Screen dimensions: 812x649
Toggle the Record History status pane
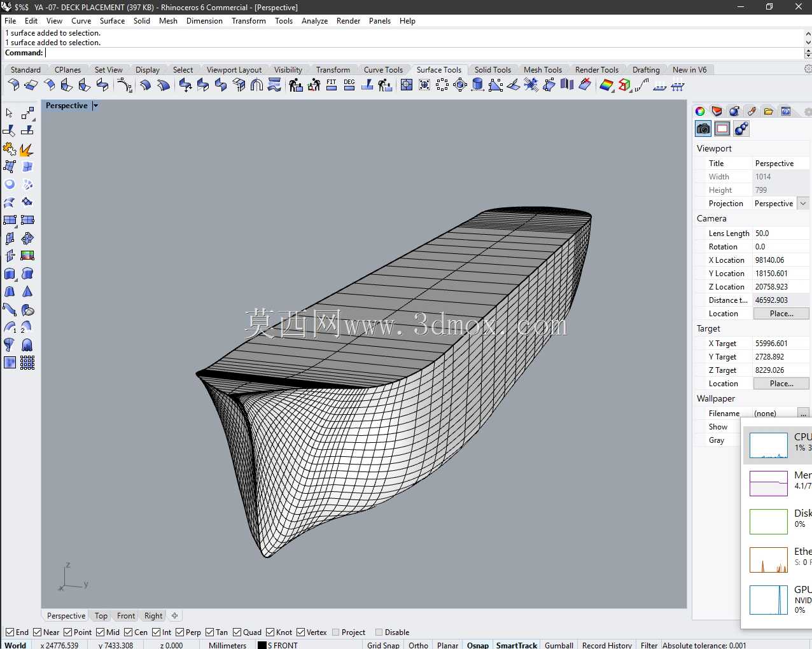[606, 645]
